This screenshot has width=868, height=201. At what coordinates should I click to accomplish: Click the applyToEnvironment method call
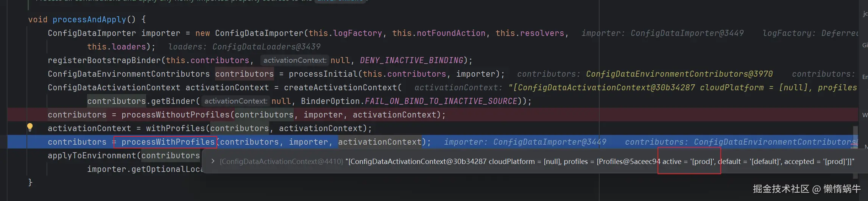click(92, 155)
